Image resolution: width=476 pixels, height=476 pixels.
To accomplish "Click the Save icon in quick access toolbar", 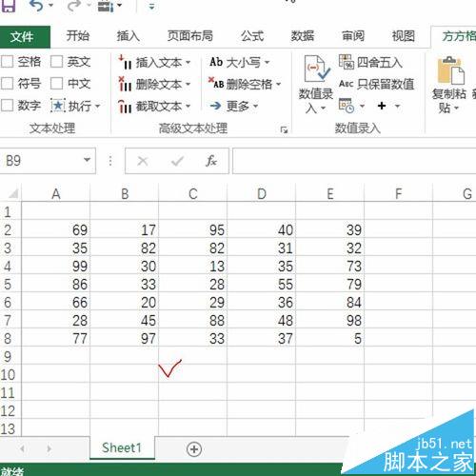I will 9,6.
